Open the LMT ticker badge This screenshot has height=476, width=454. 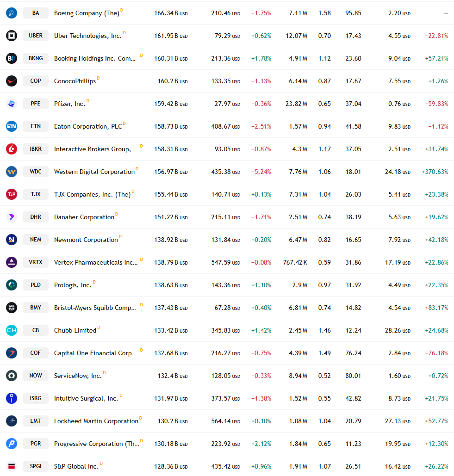point(36,421)
